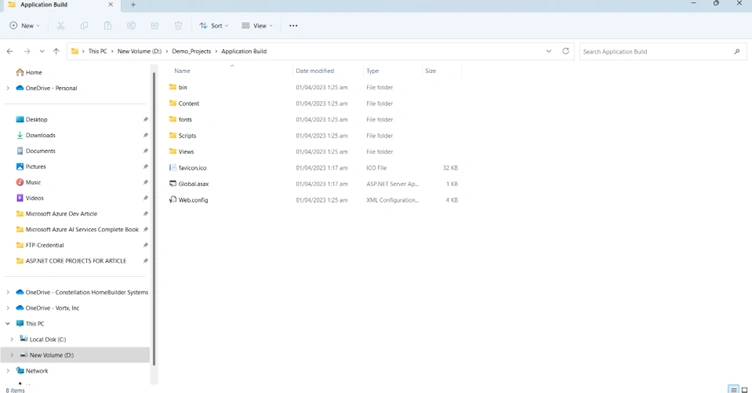Unpin Videos using its pin icon
This screenshot has height=393, width=752.
coord(145,198)
